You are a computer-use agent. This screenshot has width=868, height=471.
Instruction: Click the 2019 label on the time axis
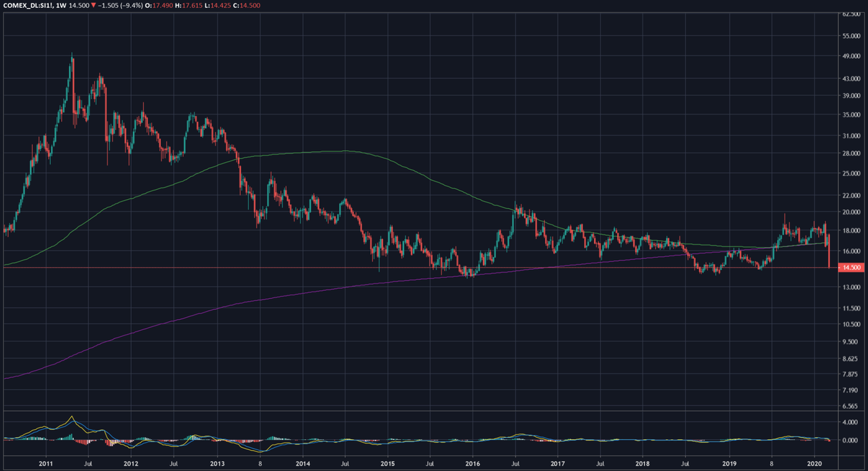click(729, 464)
